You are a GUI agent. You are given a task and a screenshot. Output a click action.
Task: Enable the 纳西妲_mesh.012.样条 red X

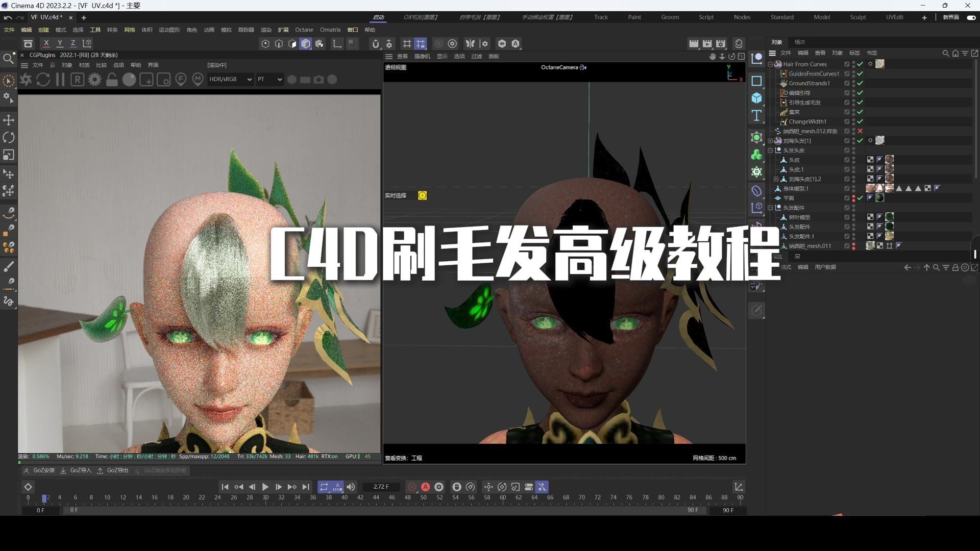point(860,131)
